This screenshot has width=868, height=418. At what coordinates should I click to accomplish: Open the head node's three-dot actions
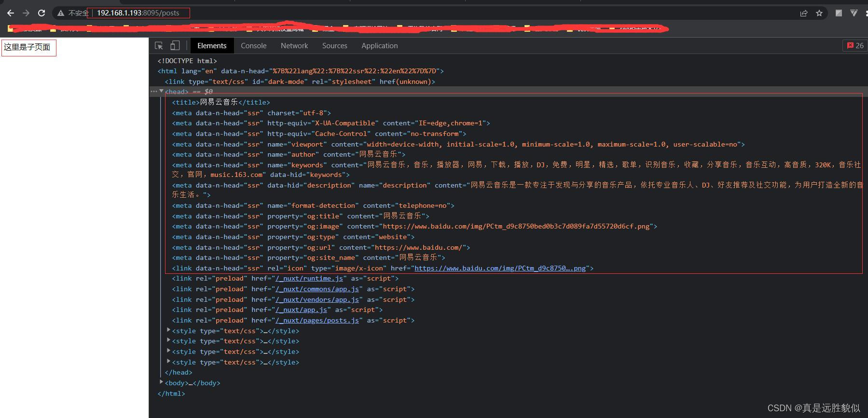154,91
